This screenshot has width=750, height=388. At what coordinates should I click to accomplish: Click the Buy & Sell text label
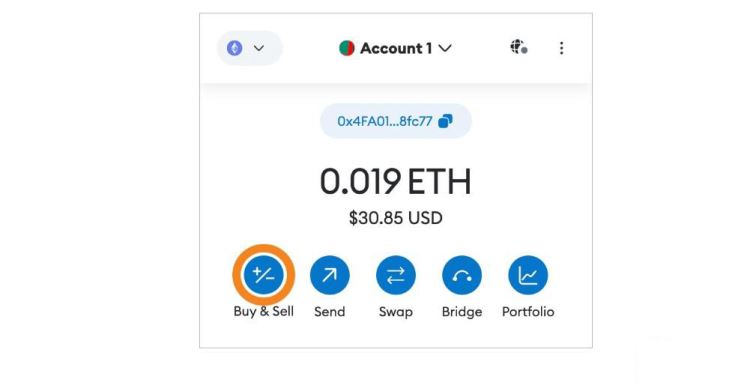click(x=264, y=311)
